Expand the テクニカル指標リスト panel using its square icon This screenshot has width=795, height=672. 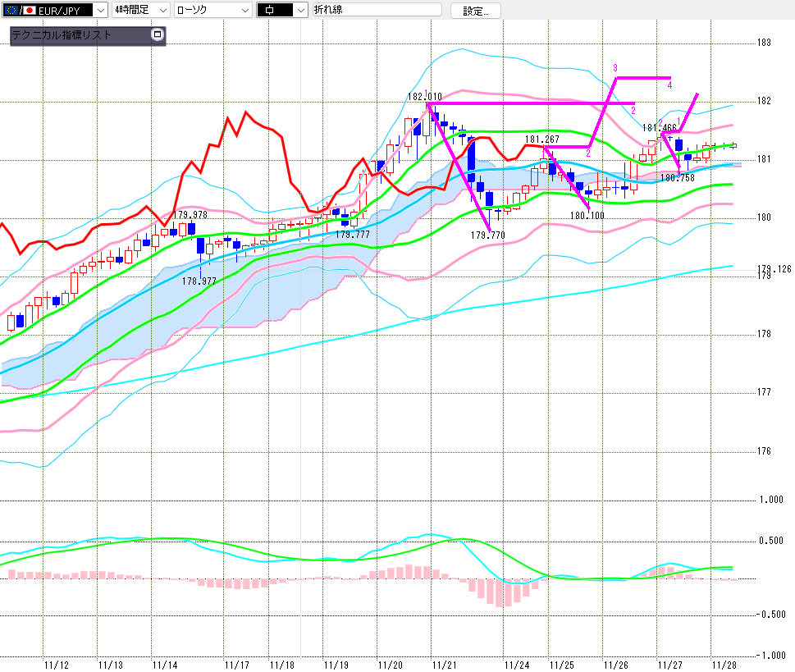point(158,34)
